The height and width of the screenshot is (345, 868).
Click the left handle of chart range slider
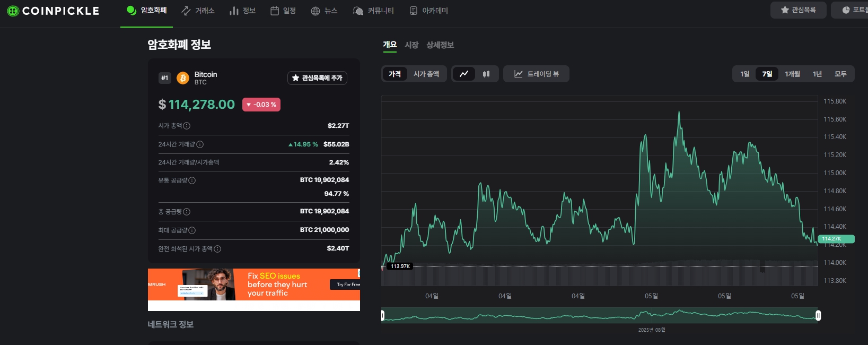382,316
